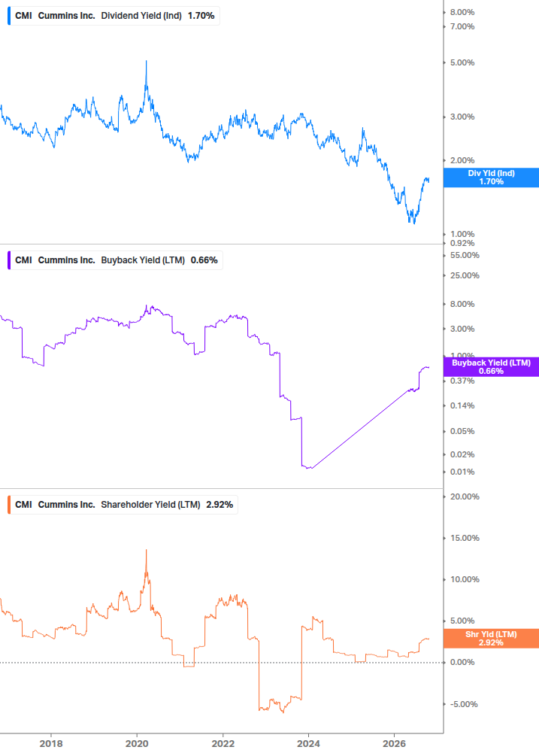Click the '0.92%' tick in Dividend Yield panel
Screen dimensions: 539x756
[x=462, y=244]
